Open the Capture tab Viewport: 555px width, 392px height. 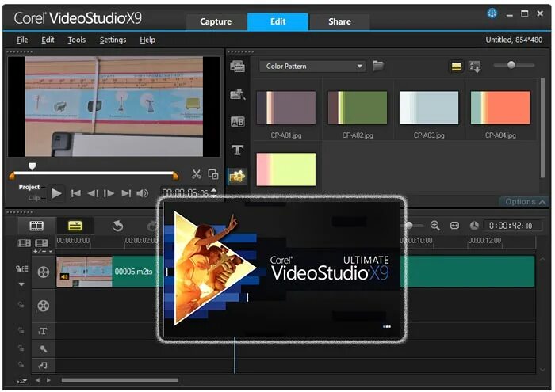pyautogui.click(x=216, y=21)
